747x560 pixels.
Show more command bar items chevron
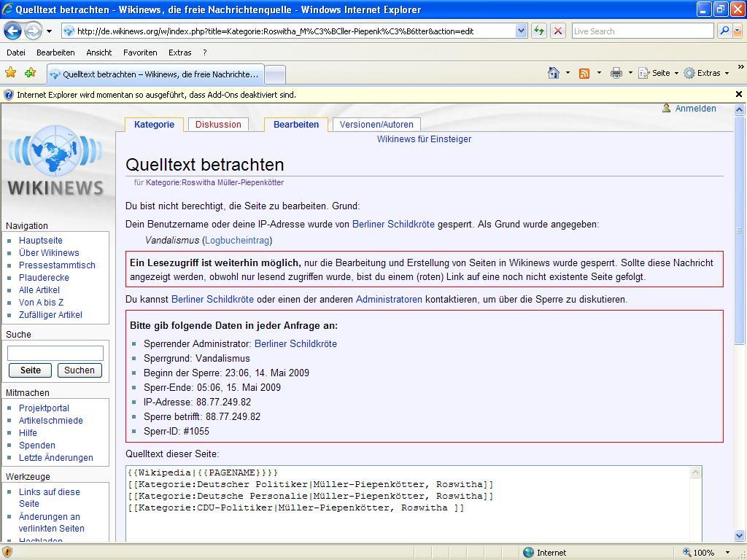click(740, 66)
